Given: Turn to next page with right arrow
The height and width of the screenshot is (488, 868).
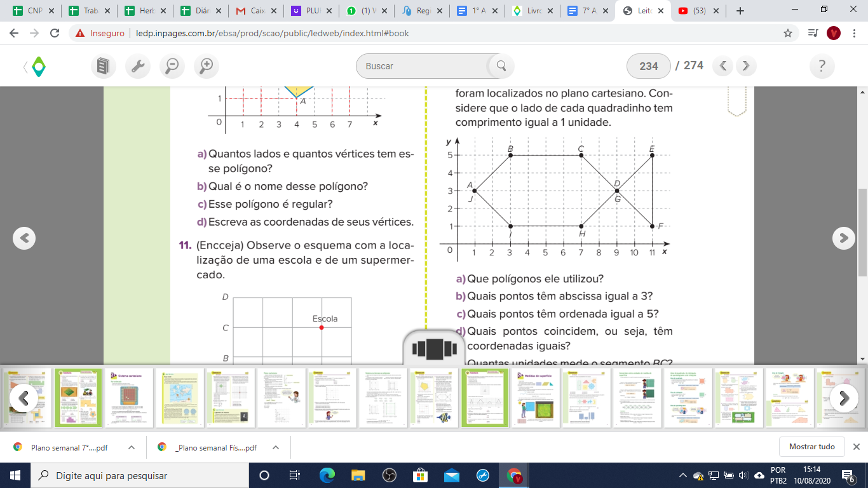Looking at the screenshot, I should pyautogui.click(x=843, y=238).
